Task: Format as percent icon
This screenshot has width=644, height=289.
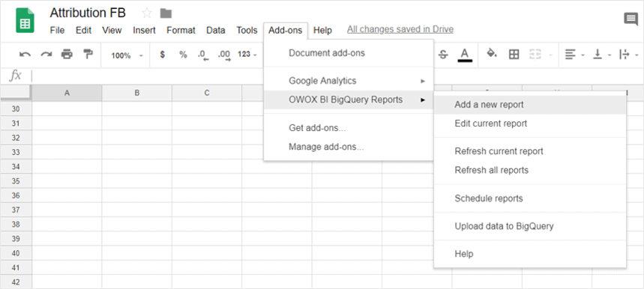Action: coord(183,55)
